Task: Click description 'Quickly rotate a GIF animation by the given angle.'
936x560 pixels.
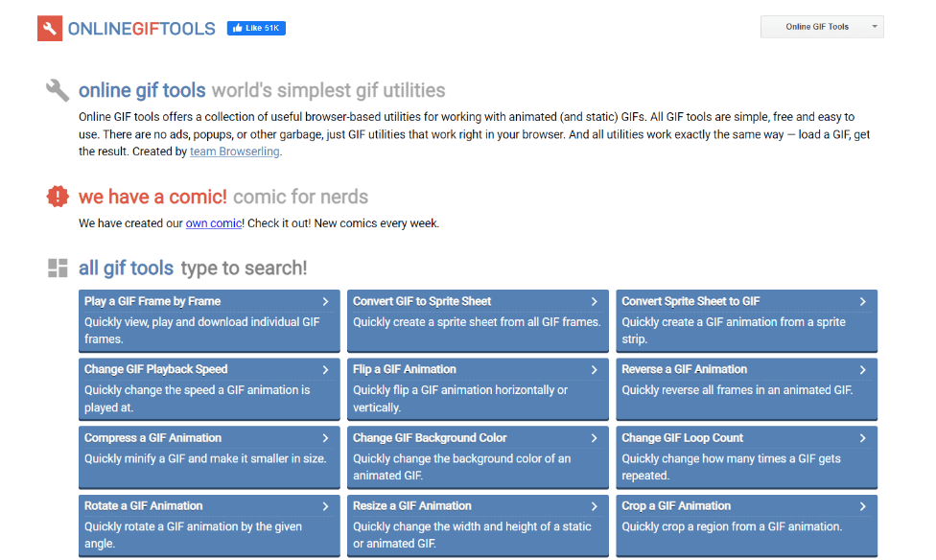Action: point(193,535)
